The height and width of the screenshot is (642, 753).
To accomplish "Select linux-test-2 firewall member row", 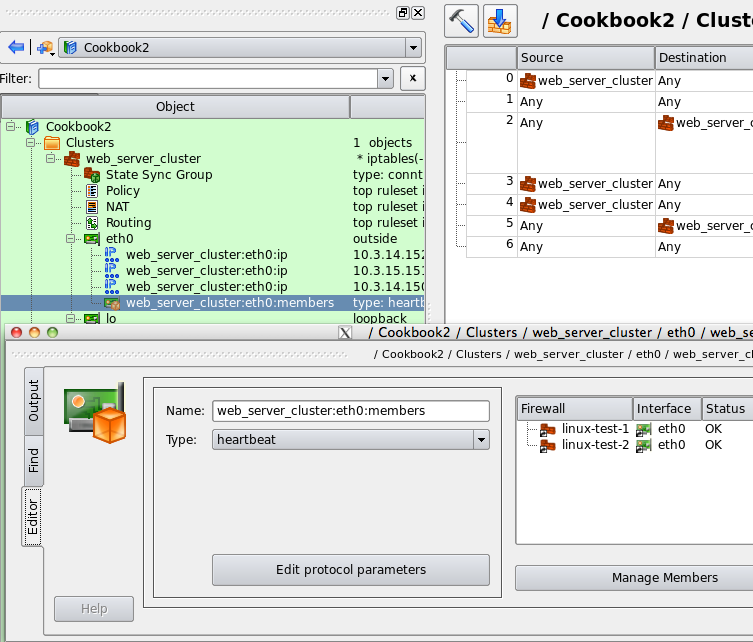I will [594, 445].
